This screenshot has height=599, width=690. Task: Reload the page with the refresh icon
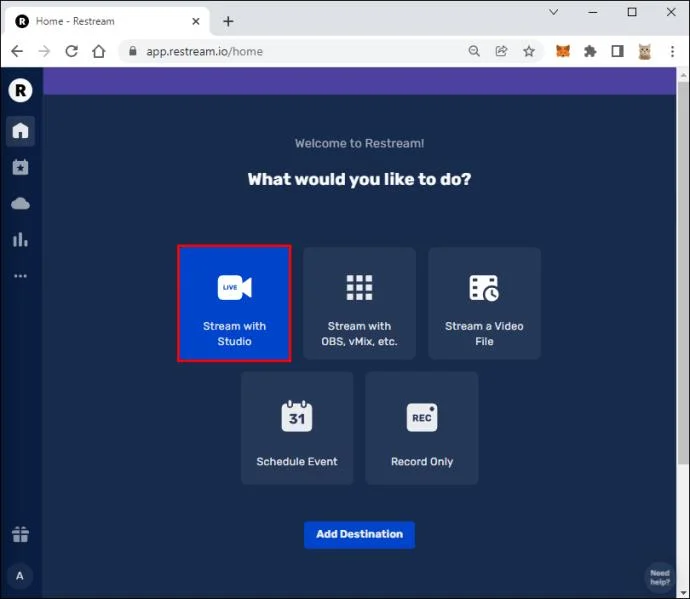[x=71, y=51]
